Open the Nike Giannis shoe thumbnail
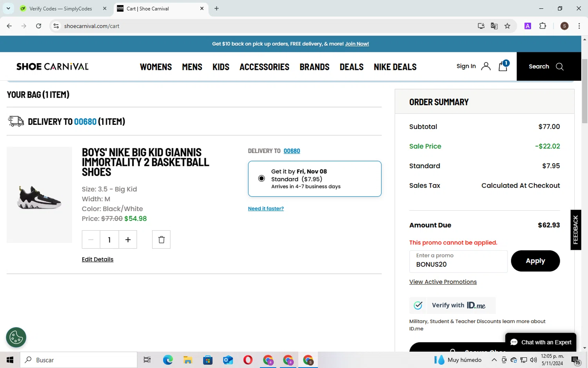Viewport: 588px width, 368px height. tap(39, 195)
